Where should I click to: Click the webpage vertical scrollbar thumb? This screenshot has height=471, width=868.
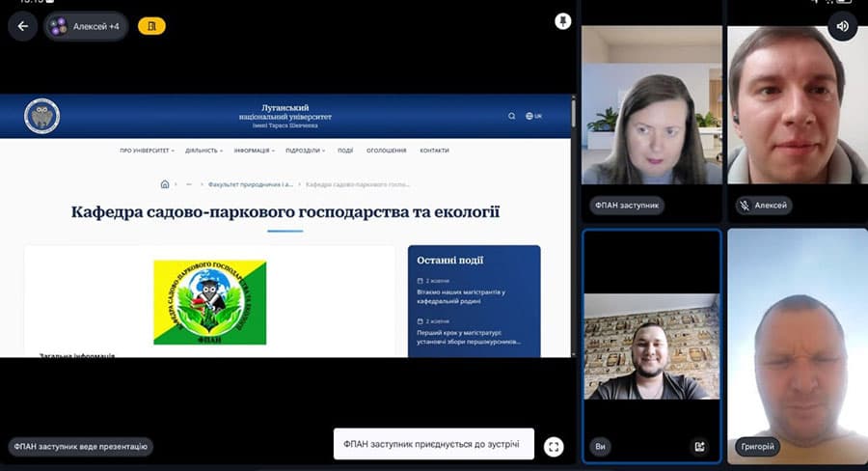pyautogui.click(x=573, y=112)
